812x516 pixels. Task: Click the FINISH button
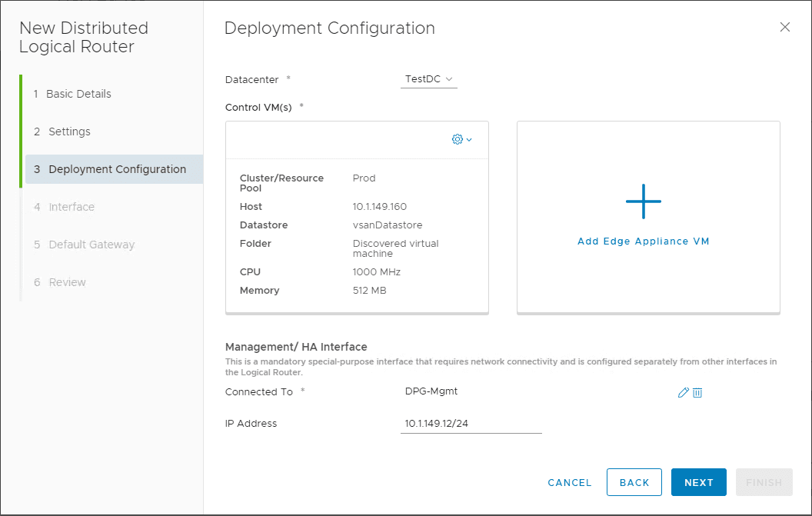click(764, 482)
